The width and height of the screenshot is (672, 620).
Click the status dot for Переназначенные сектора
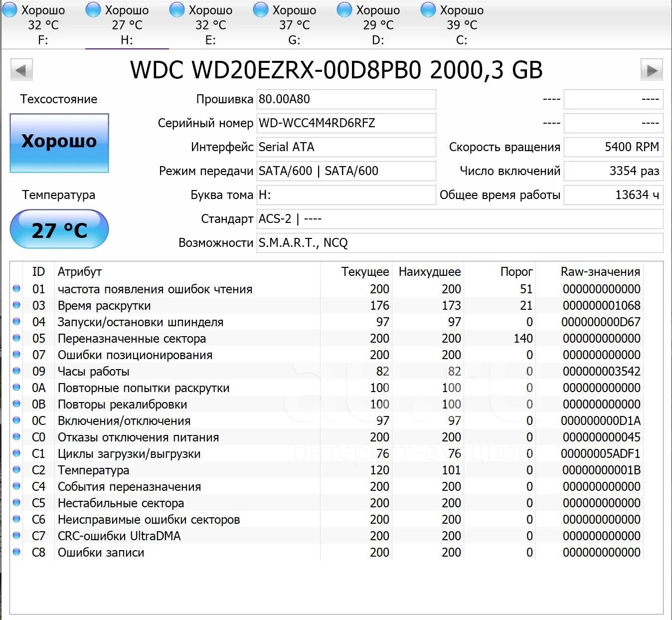pos(16,338)
